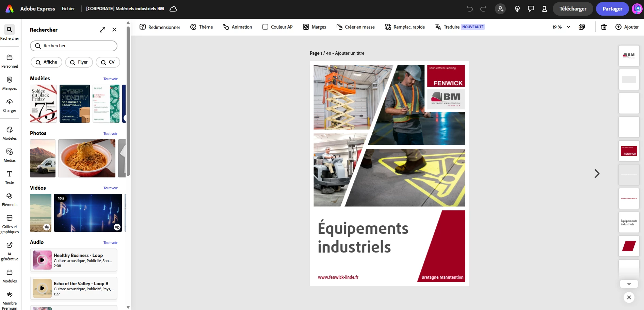Click Créer en masse
Image resolution: width=644 pixels, height=310 pixels.
pos(355,27)
